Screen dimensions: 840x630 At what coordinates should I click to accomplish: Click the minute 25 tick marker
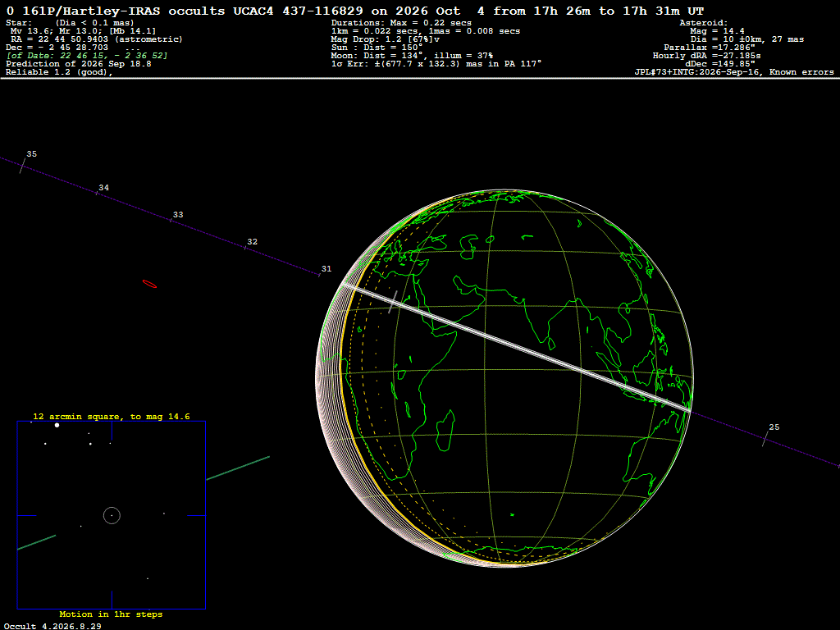765,440
